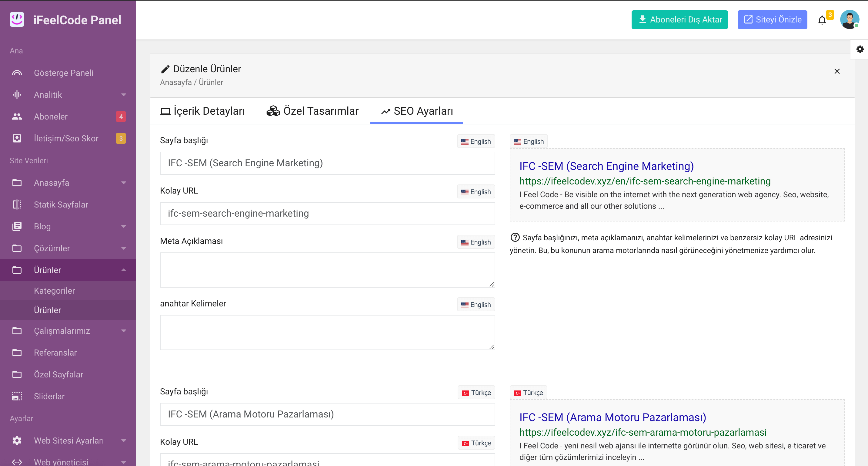Switch to Özel Tasarımlar tab
The image size is (868, 466).
tap(312, 111)
